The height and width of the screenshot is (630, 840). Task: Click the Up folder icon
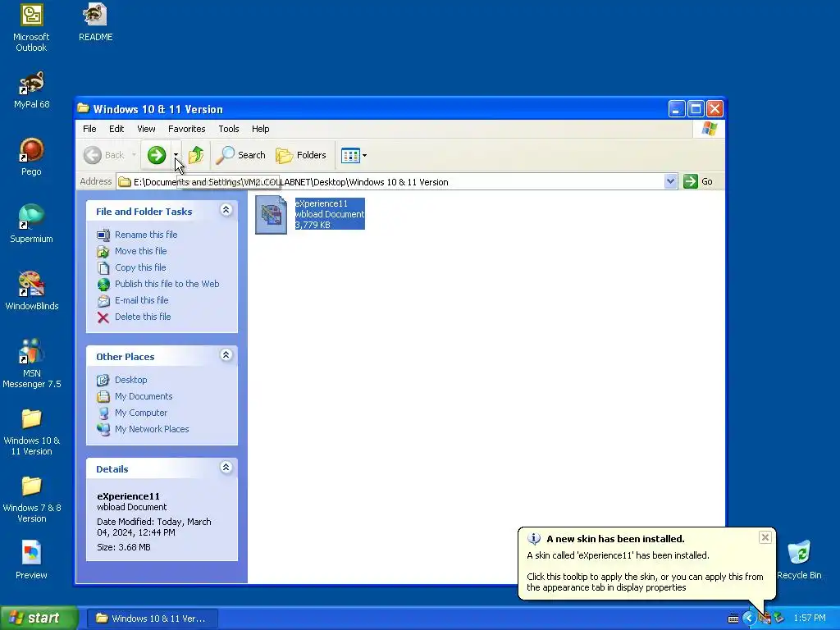[x=196, y=155]
